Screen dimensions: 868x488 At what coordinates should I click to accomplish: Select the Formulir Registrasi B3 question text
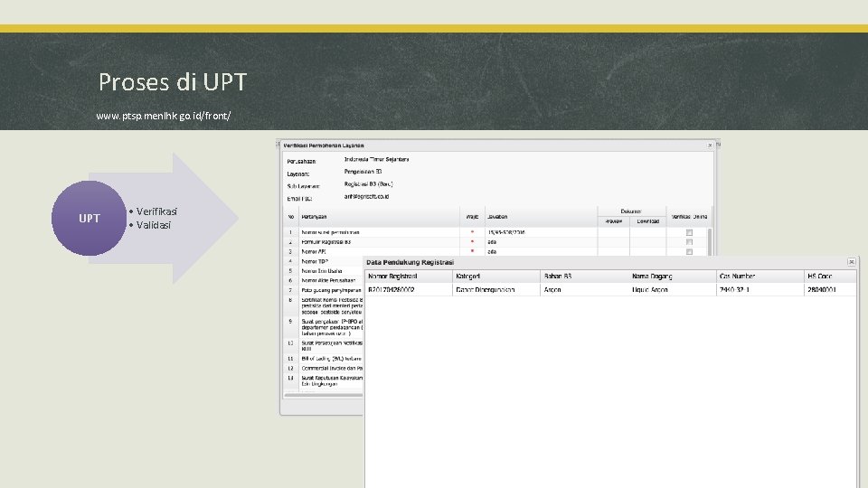(x=325, y=242)
